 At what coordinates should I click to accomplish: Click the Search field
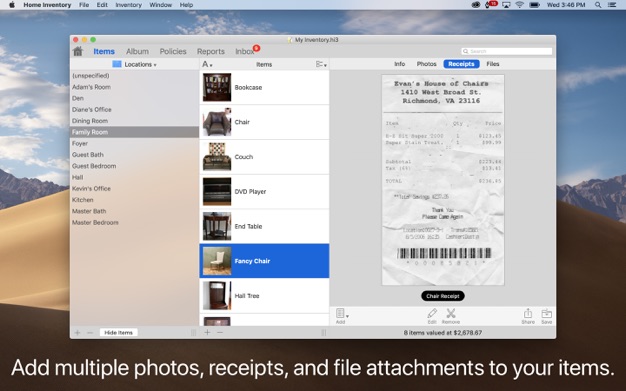click(x=507, y=51)
